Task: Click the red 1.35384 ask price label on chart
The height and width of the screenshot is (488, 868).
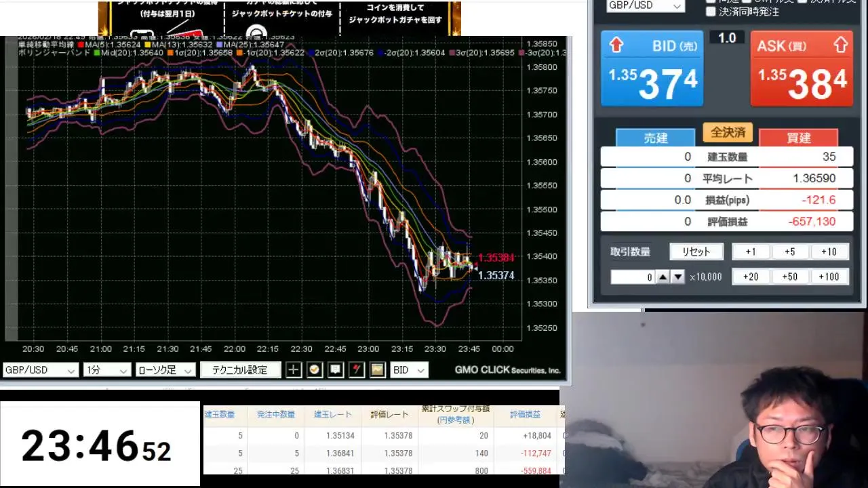Action: pos(496,258)
